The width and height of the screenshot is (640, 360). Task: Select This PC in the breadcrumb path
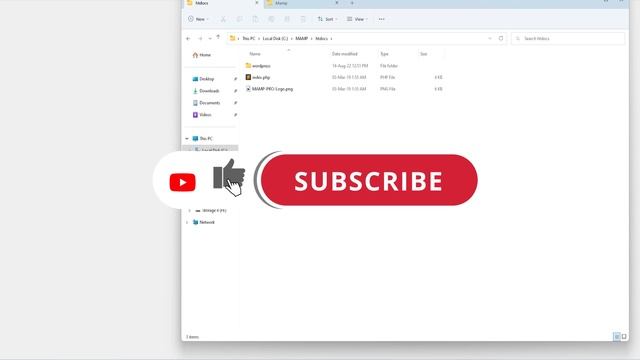pyautogui.click(x=249, y=38)
